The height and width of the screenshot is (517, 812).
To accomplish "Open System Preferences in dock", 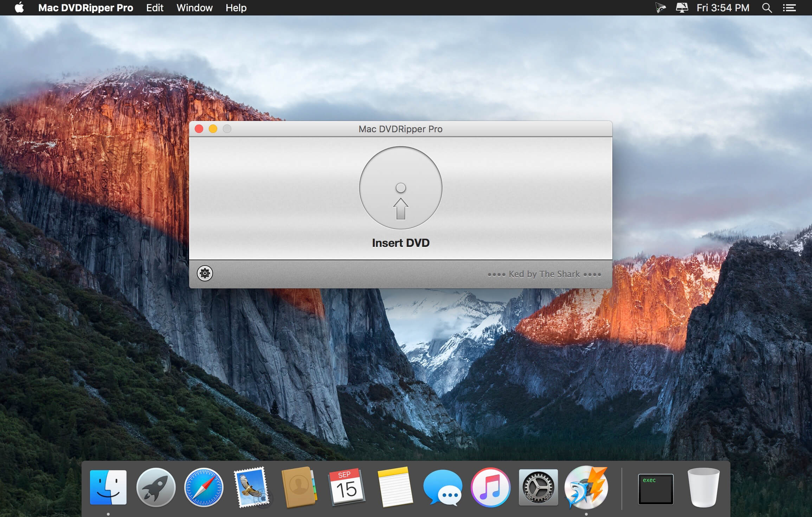I will (538, 487).
